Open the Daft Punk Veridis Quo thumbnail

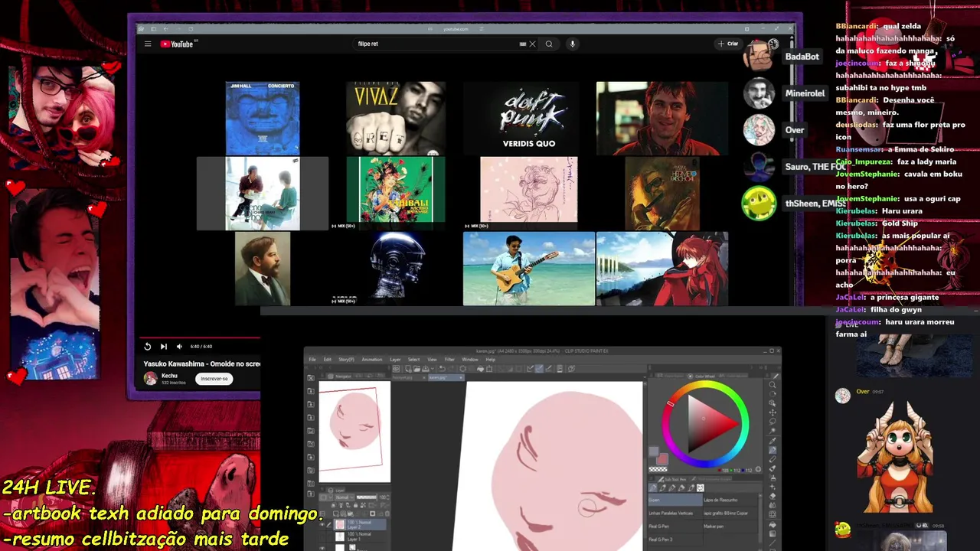pos(528,119)
